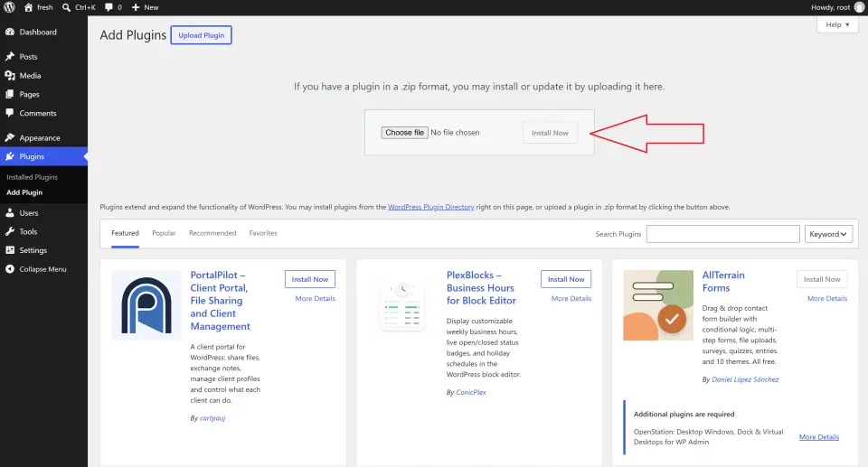Click the Media icon in sidebar

coord(10,75)
